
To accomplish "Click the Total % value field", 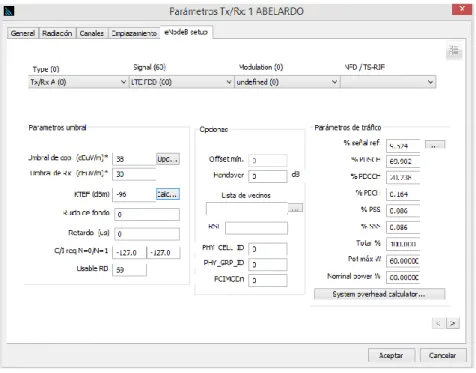I will (x=403, y=244).
